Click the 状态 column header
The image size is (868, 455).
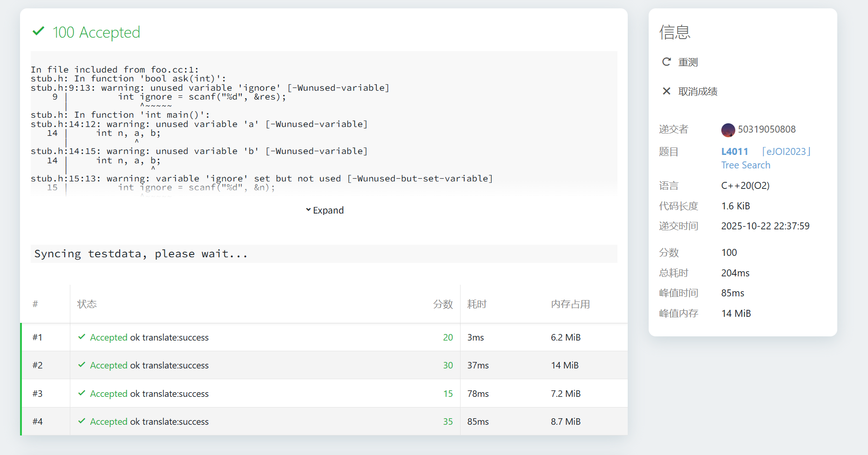pos(87,304)
